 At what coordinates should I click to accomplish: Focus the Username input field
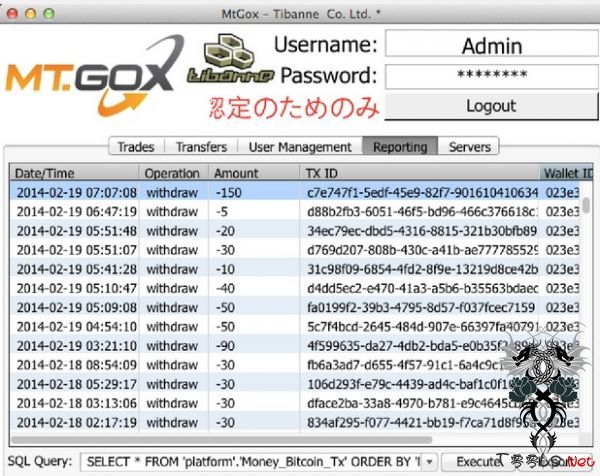tap(491, 45)
